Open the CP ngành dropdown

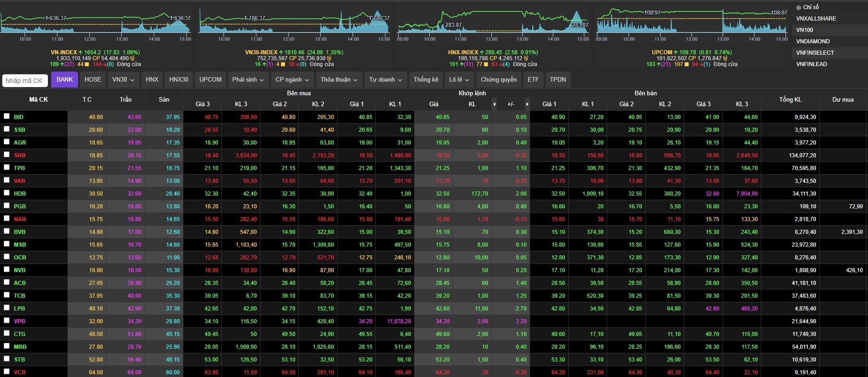[x=292, y=79]
